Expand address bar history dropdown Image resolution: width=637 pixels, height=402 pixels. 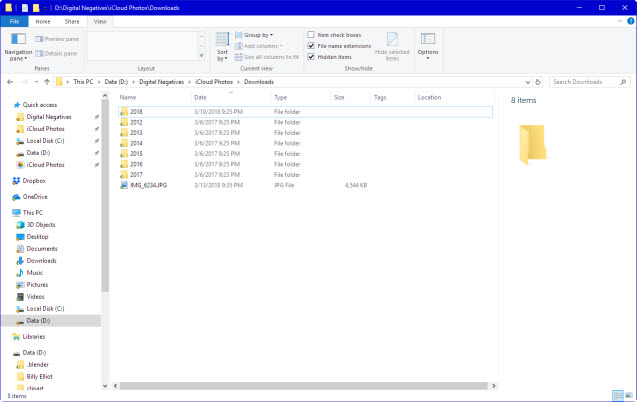point(527,82)
